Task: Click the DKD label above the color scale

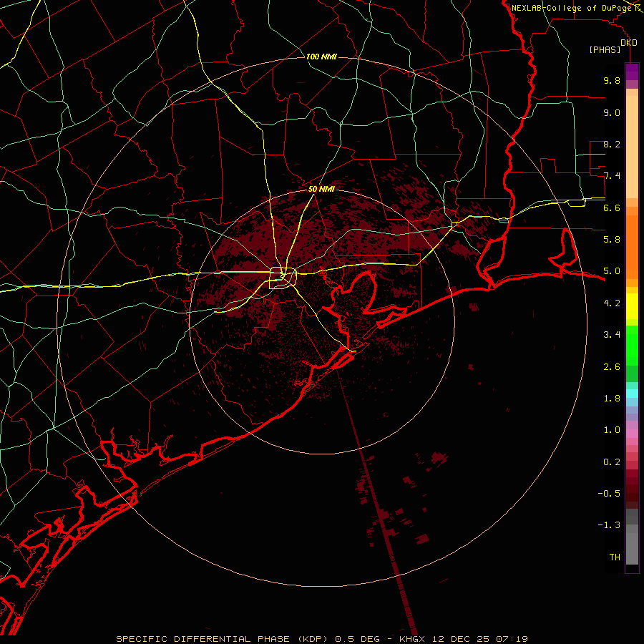Action: tap(629, 43)
